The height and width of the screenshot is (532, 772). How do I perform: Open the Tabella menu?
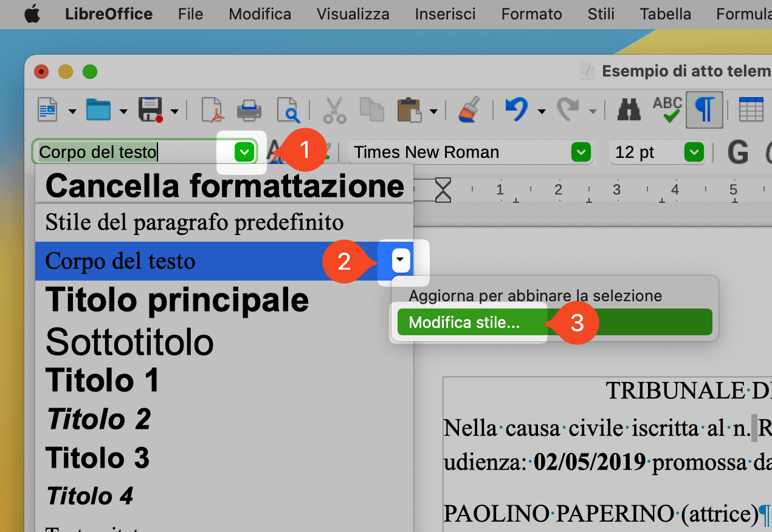coord(666,14)
